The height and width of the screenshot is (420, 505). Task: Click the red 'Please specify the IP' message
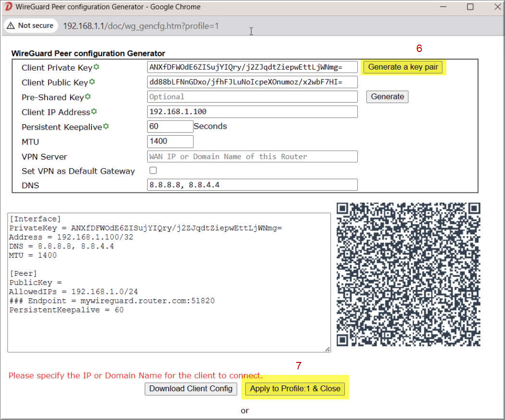136,375
